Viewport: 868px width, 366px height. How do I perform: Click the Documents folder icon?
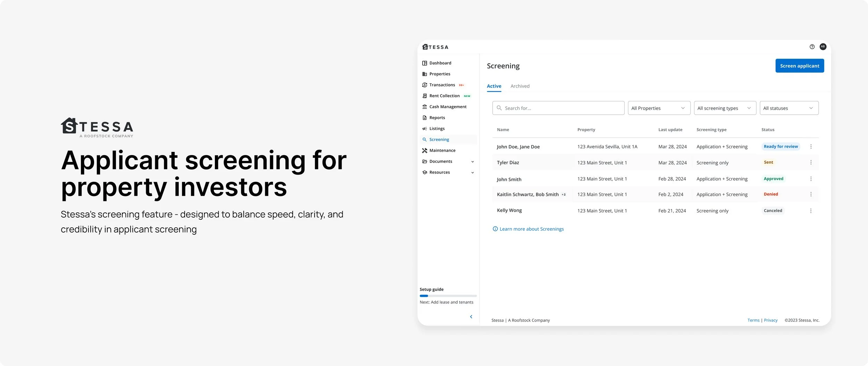424,161
